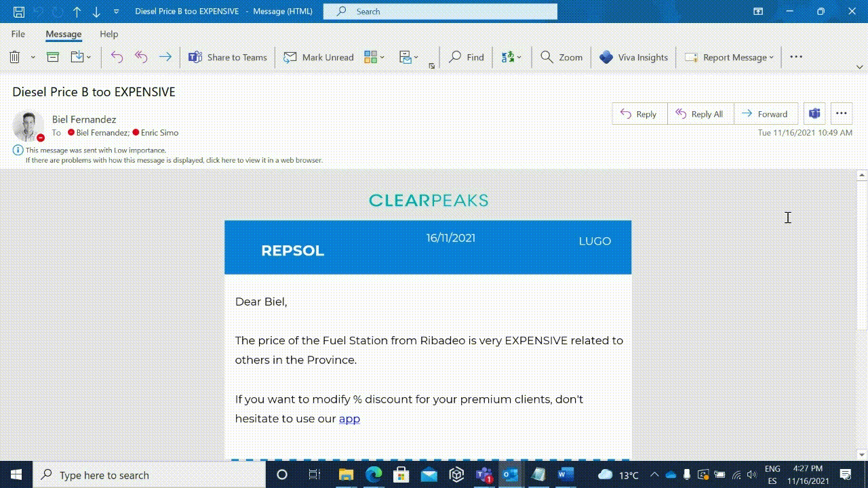Click the ribbon Forward arrow icon
The image size is (868, 488).
(x=165, y=58)
